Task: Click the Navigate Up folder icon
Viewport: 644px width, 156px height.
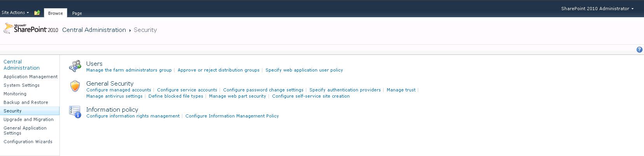Action: click(x=37, y=13)
